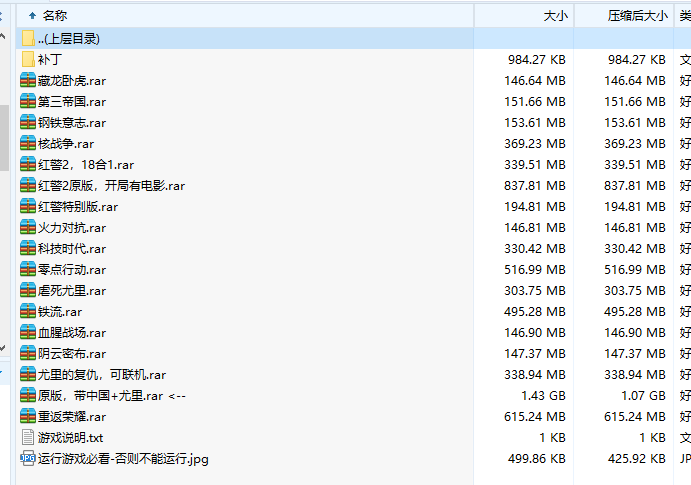The image size is (691, 485).
Task: Click archive icon of 尤里的复仇，可联机.rar
Action: pyautogui.click(x=28, y=374)
